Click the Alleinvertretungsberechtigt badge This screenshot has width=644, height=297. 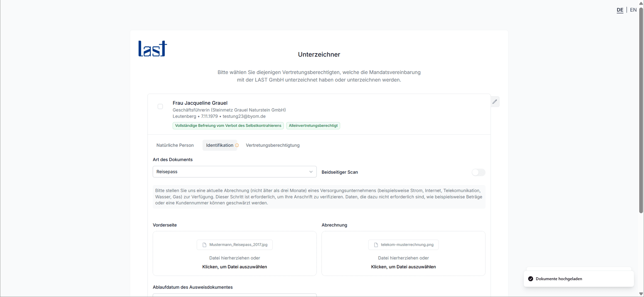pyautogui.click(x=313, y=126)
